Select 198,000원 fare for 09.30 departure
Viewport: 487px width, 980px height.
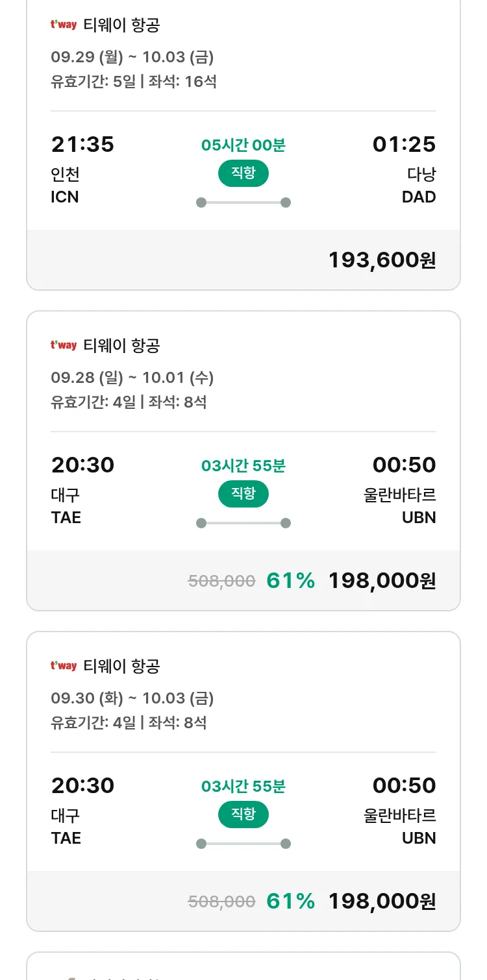click(382, 901)
